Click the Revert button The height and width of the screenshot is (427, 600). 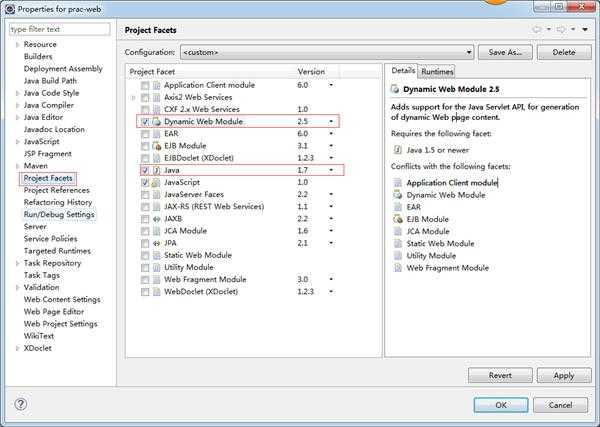click(x=500, y=375)
